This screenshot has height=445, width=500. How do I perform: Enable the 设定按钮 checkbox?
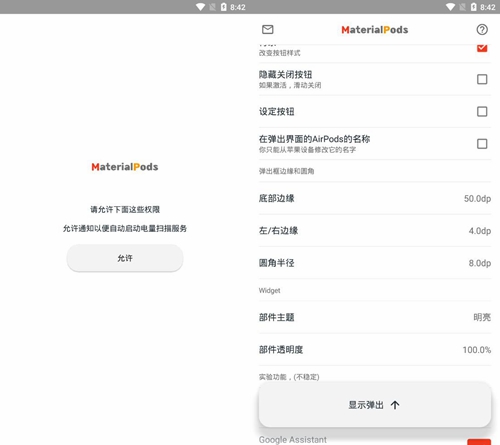[x=482, y=111]
